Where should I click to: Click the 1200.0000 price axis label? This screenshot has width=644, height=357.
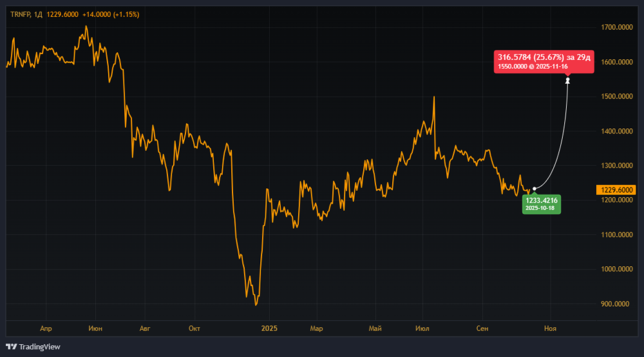(x=616, y=200)
